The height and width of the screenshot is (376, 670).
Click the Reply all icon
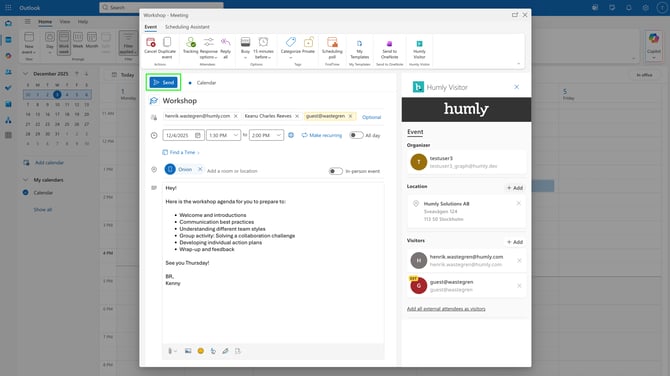[226, 42]
